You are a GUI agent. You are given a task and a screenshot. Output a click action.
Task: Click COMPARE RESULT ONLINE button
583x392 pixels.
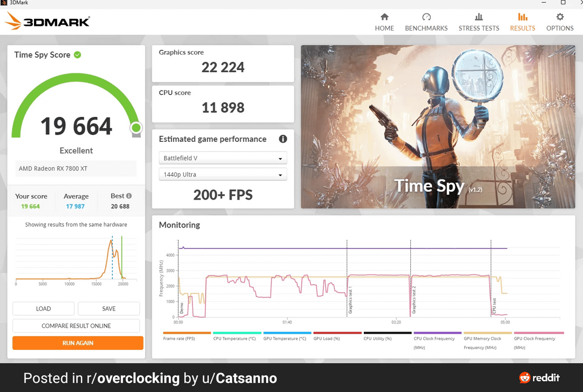(x=76, y=326)
